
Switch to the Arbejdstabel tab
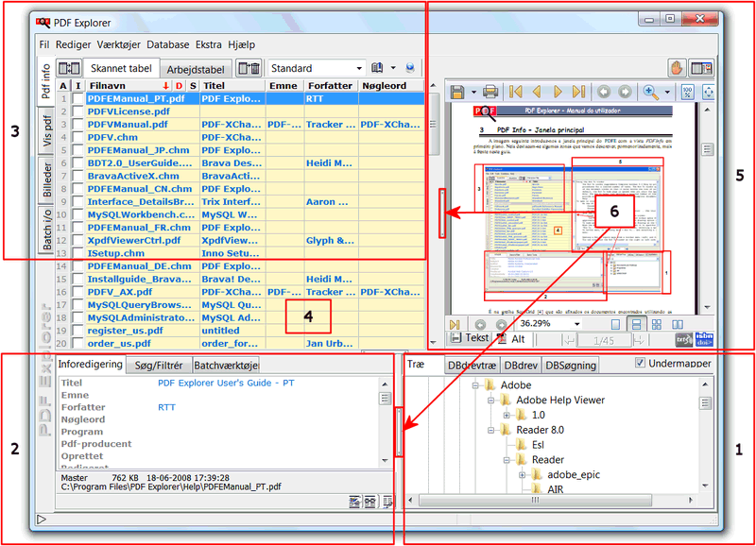[196, 69]
